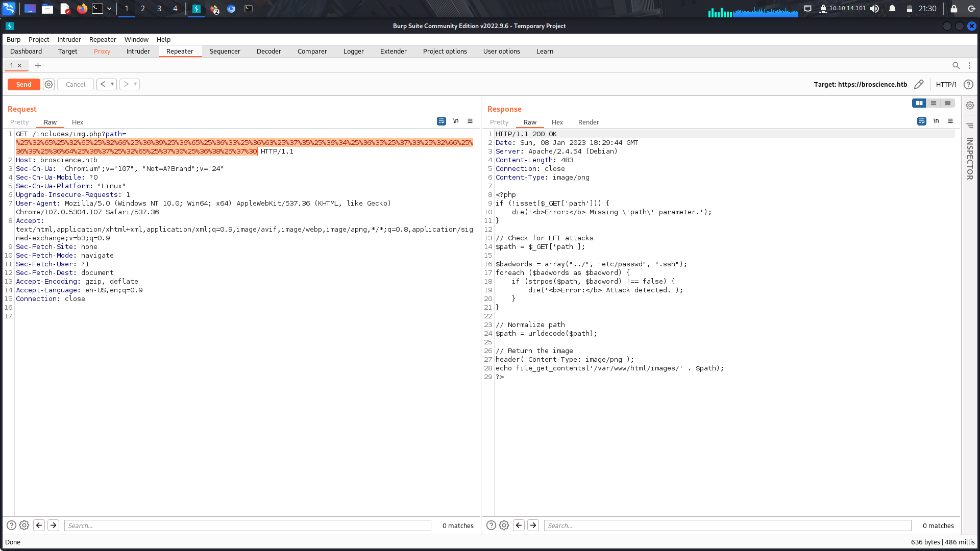This screenshot has width=980, height=551.
Task: Click the Send button
Action: (23, 84)
